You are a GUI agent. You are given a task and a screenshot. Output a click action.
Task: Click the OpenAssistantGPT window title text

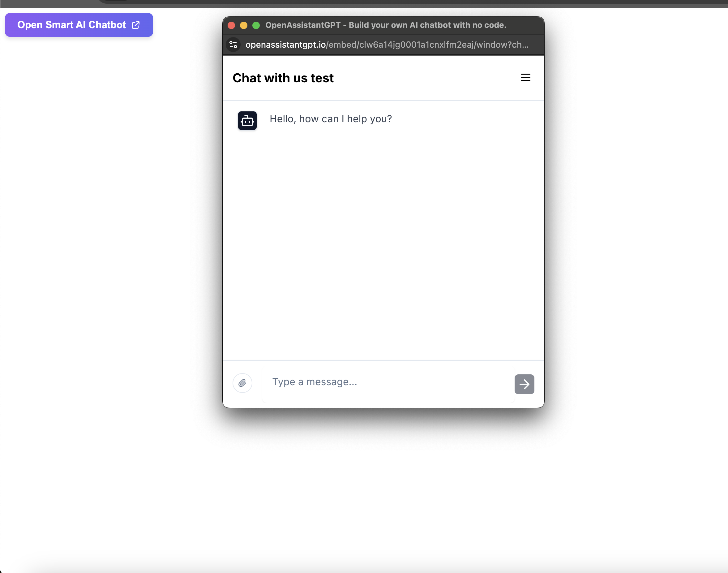point(386,25)
